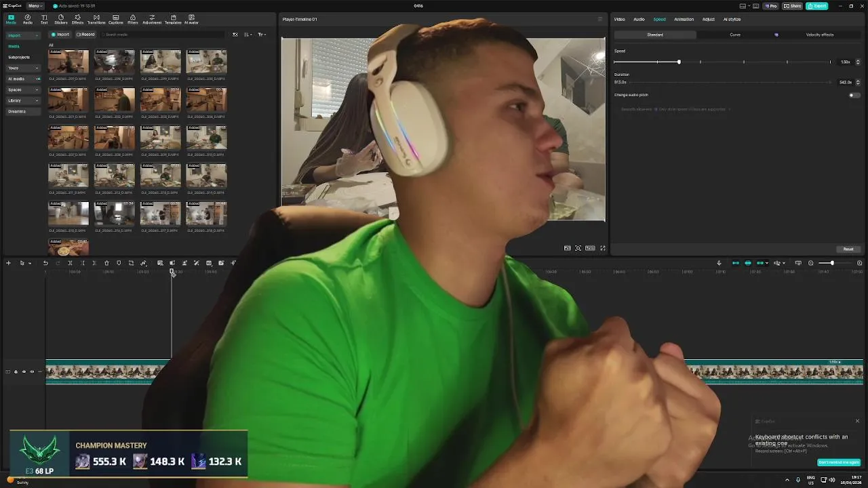Delete the selected clip with trash icon

[106, 263]
